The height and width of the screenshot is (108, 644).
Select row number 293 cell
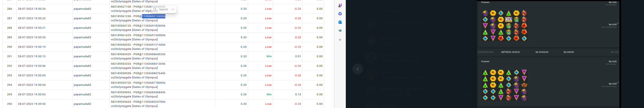coord(10,75)
